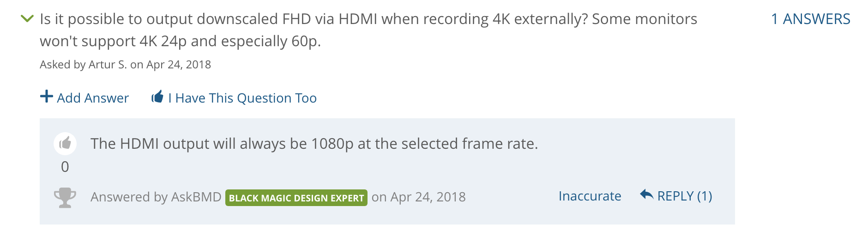Click the reply arrow icon
Screen dimensions: 868x231
coord(646,195)
